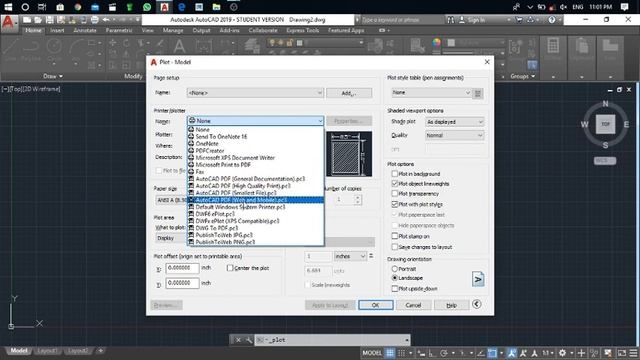Choose DWG To PDF.pc3 plotter
Image resolution: width=640 pixels, height=360 pixels.
[256, 228]
